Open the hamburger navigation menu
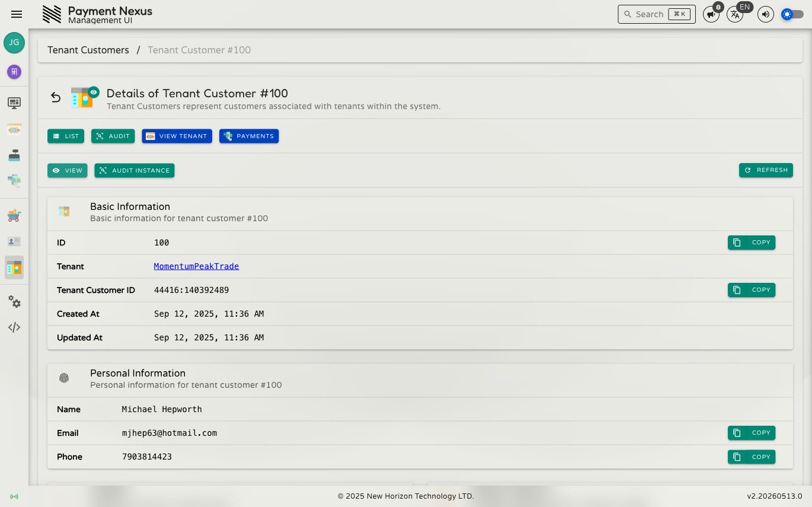 click(x=17, y=14)
